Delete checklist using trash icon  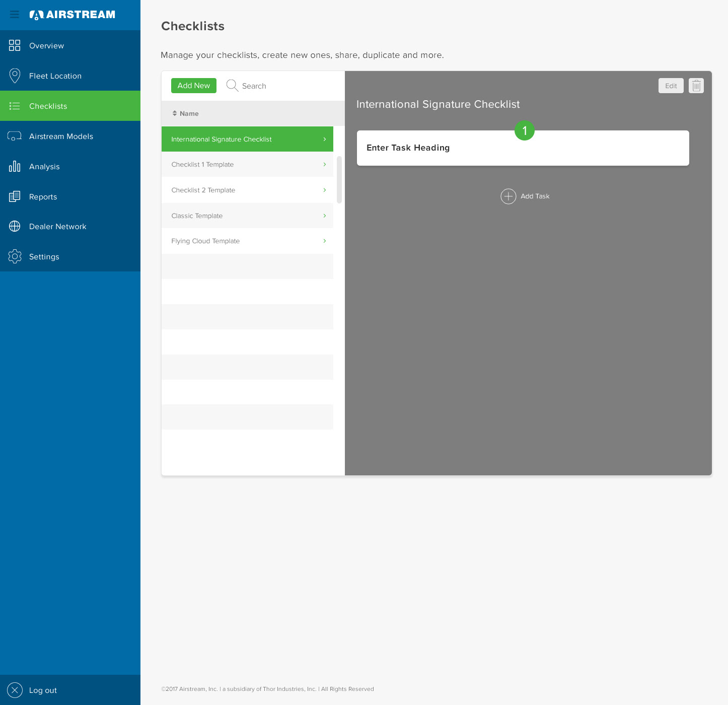click(696, 86)
